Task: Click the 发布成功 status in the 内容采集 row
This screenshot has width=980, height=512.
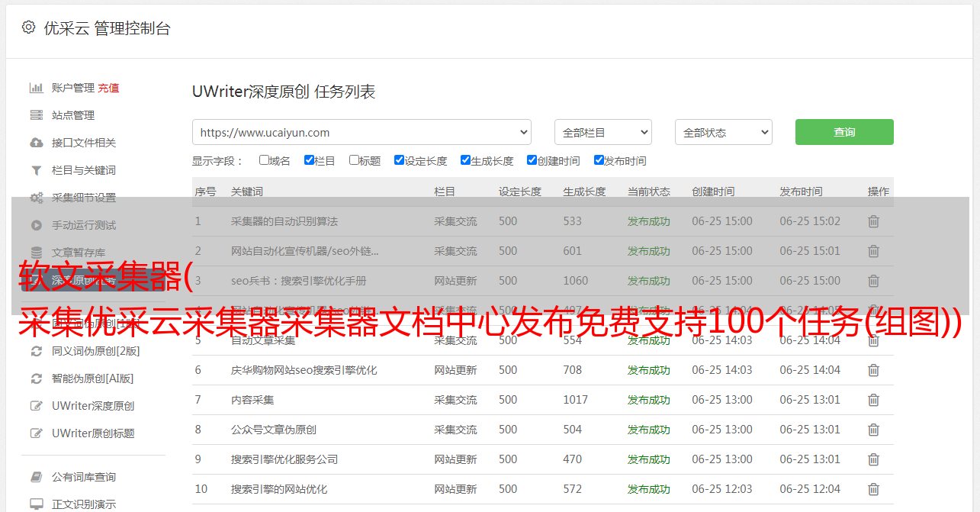Action: [649, 400]
